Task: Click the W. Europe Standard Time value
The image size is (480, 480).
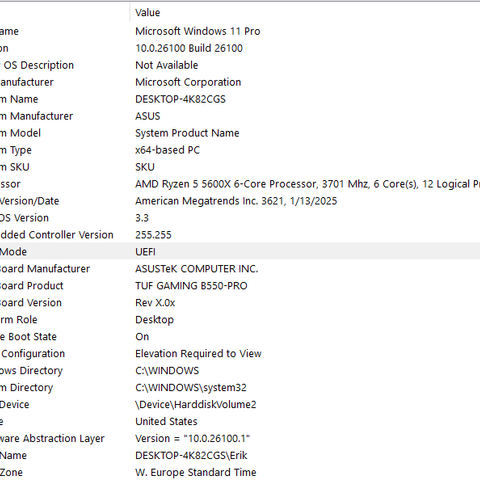Action: point(196,473)
